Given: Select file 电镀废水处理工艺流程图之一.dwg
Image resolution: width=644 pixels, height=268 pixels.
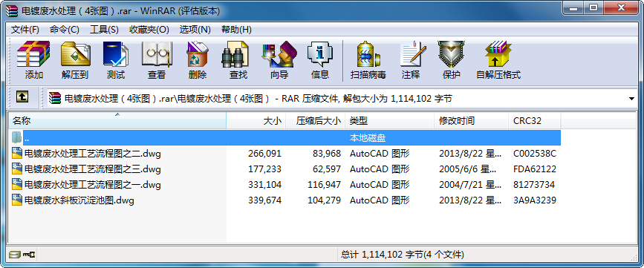Looking at the screenshot, I should point(92,185).
